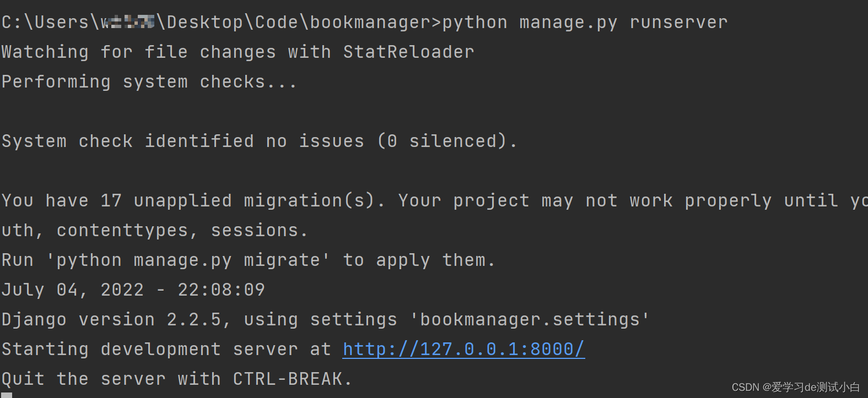The width and height of the screenshot is (868, 398).
Task: Click the 'Performing system checks...' line
Action: point(149,82)
